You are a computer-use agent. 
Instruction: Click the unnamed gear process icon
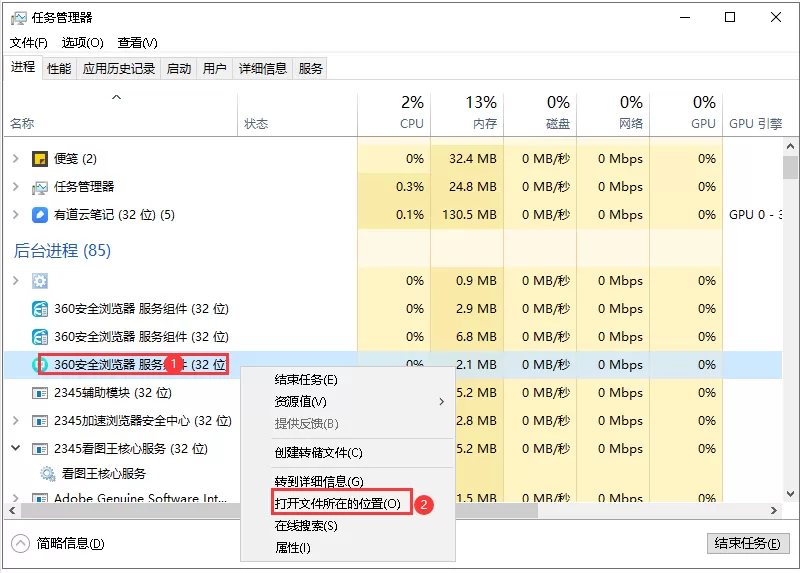point(40,281)
